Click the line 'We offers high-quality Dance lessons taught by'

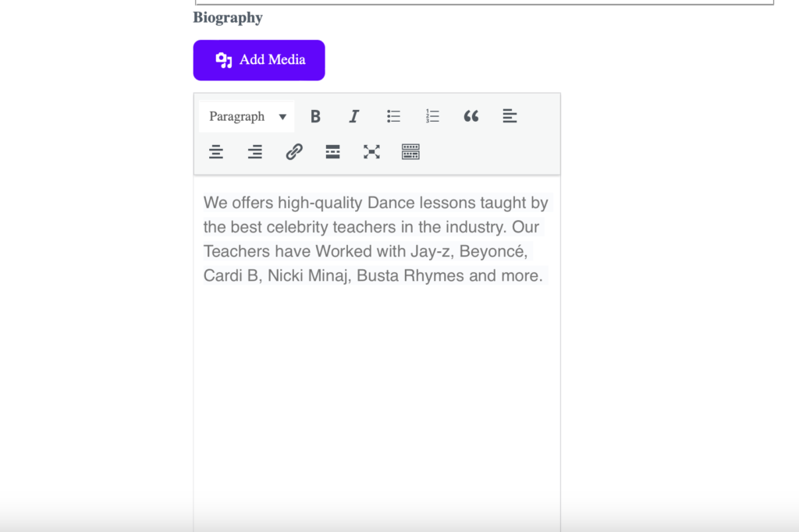click(x=375, y=203)
